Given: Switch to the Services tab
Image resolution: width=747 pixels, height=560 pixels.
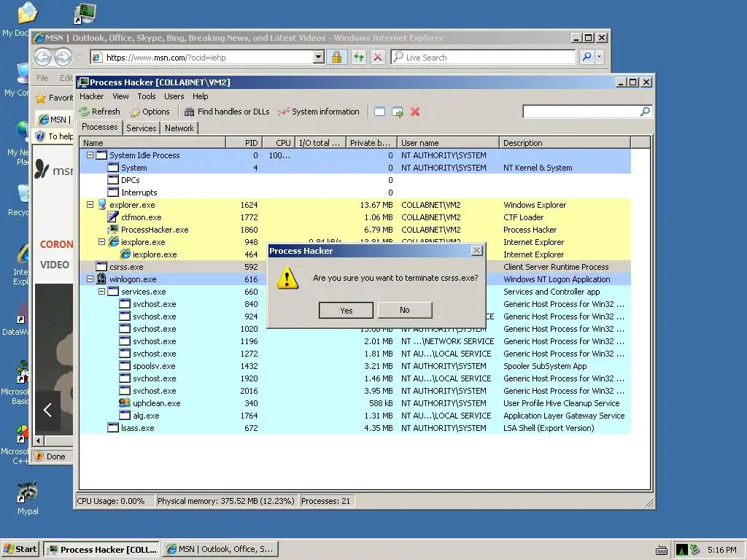Looking at the screenshot, I should pos(141,128).
